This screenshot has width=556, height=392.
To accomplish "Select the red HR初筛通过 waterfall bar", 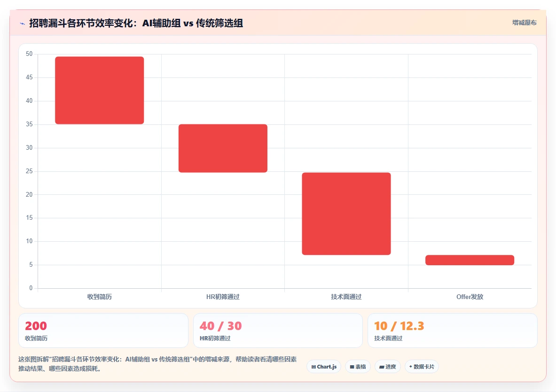I will (x=223, y=148).
